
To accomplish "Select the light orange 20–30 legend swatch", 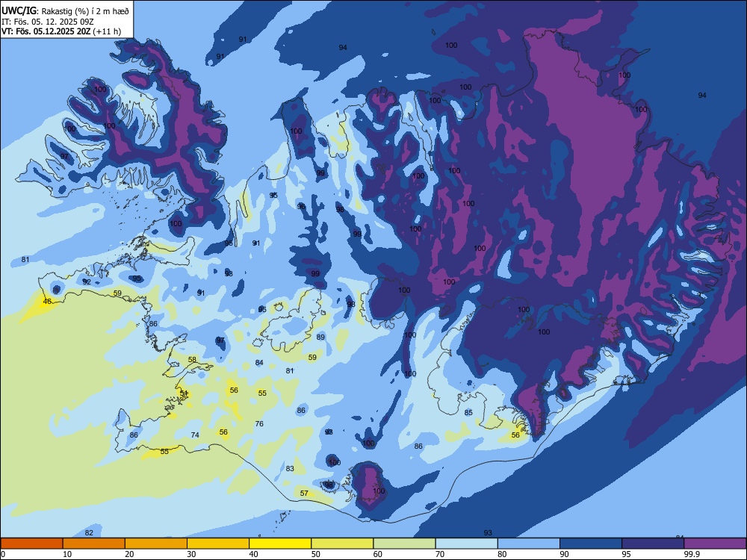I will (x=156, y=544).
